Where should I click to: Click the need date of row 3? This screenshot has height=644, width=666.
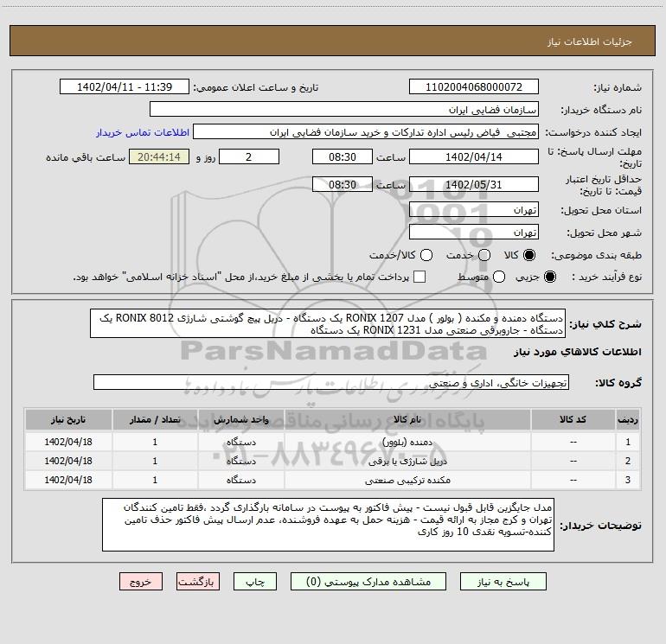[x=68, y=480]
